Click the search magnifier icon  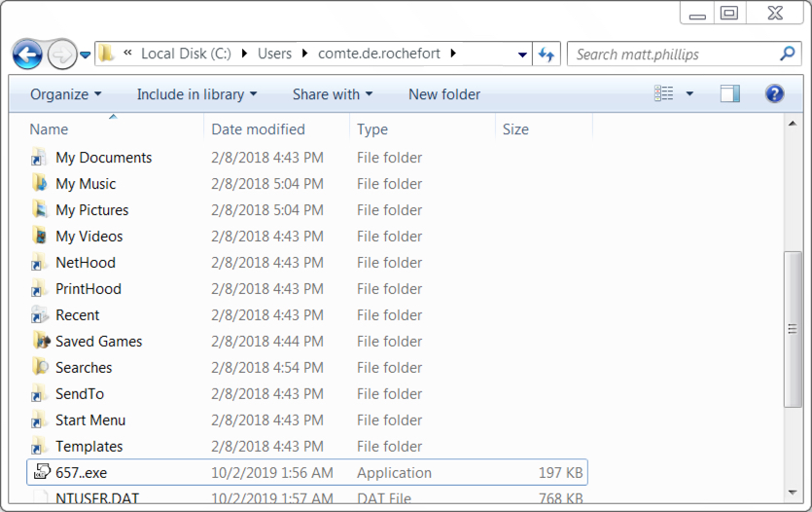click(787, 53)
